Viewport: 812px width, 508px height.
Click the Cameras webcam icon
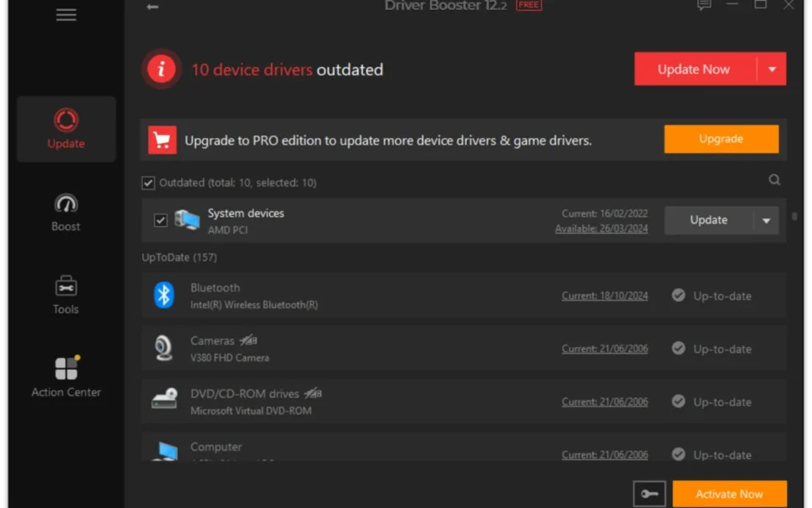(163, 348)
